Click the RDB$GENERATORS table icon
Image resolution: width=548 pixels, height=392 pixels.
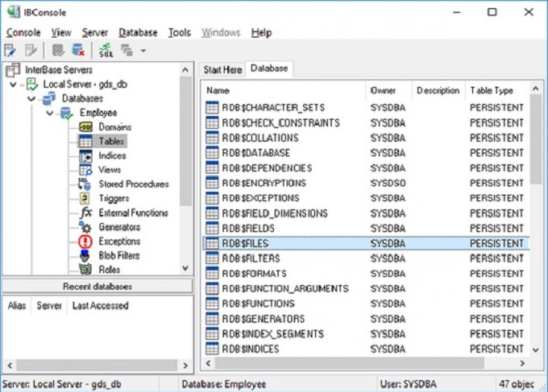coord(212,318)
